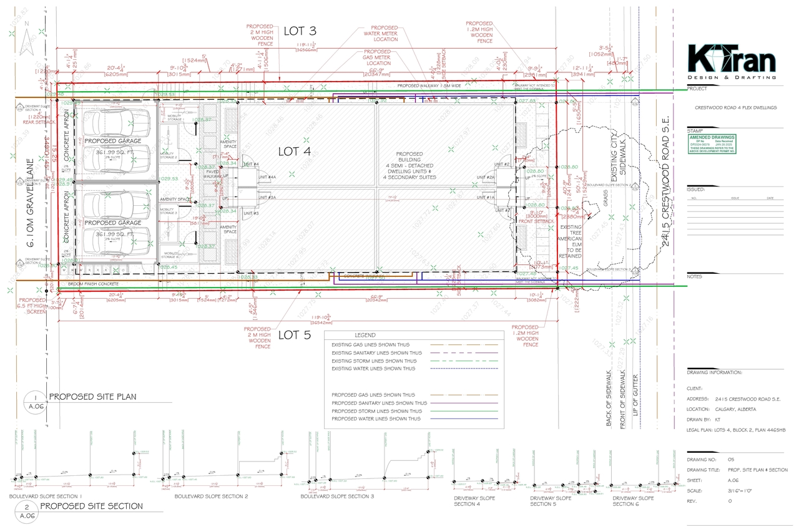The height and width of the screenshot is (532, 799).
Task: Click the ISSUED heading in the title block
Action: coord(695,189)
